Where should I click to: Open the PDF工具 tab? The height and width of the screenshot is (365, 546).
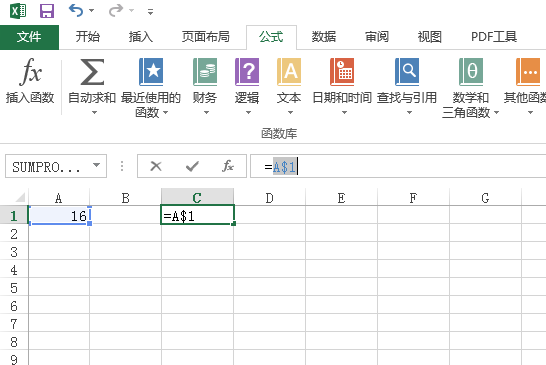(x=494, y=37)
